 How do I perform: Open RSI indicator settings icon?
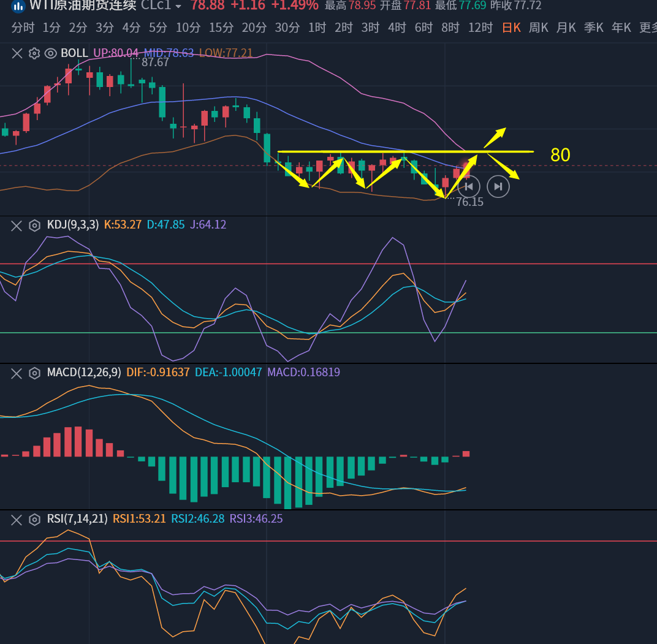point(34,519)
